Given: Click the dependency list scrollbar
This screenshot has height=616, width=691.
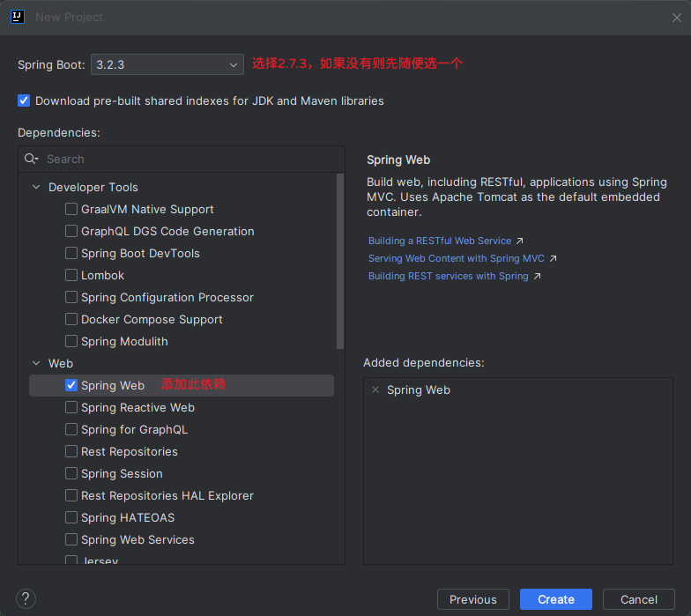Looking at the screenshot, I should [x=340, y=261].
